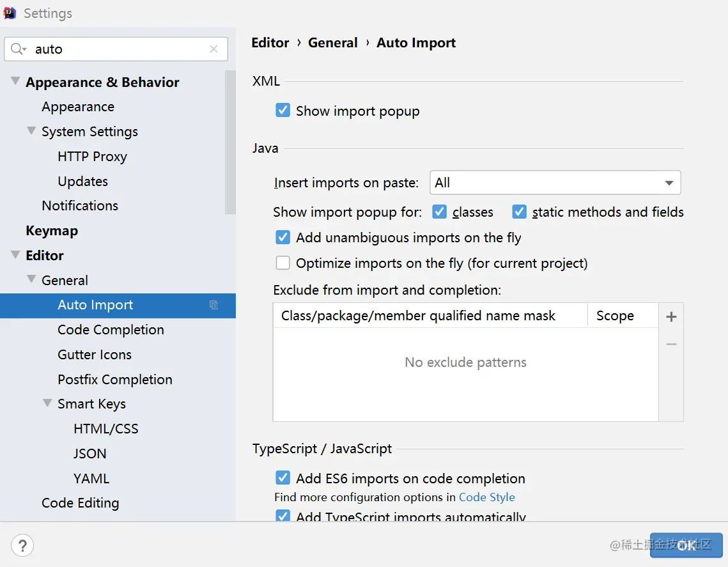Enable Optimize imports on the fly

[283, 263]
